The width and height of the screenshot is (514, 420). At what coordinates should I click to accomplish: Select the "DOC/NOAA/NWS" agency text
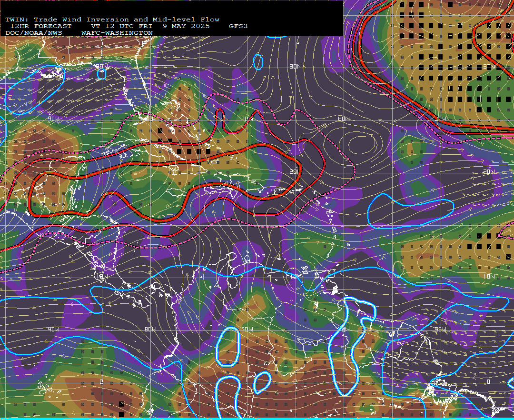(x=34, y=33)
